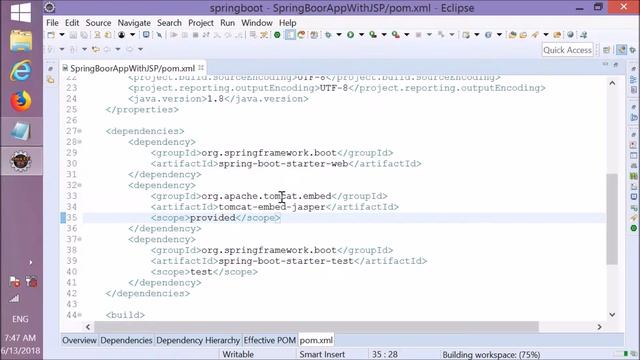640x360 pixels.
Task: Click the horizontal scrollbar thumb of editor
Action: pos(316,327)
